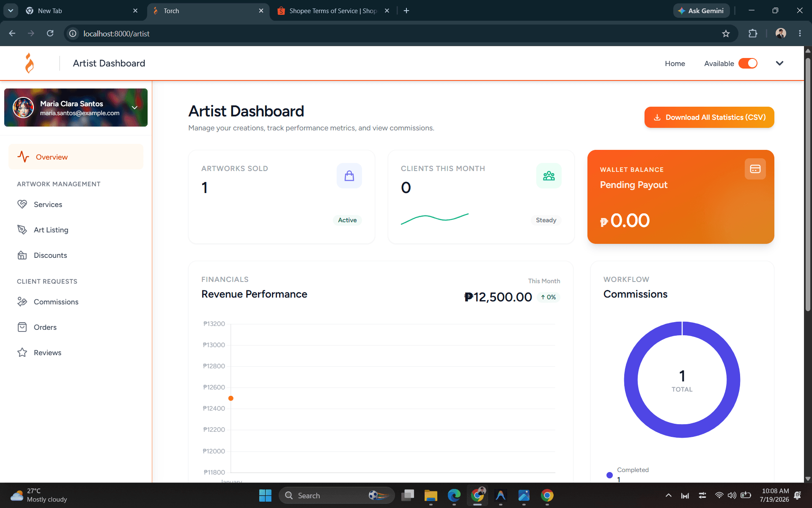
Task: View site information icon in address bar
Action: tap(73, 33)
